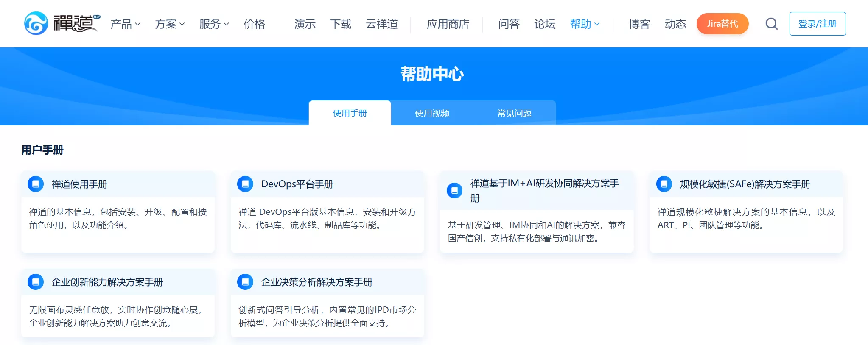This screenshot has height=345, width=868.
Task: Click the ZenTao logo in header
Action: coord(62,23)
